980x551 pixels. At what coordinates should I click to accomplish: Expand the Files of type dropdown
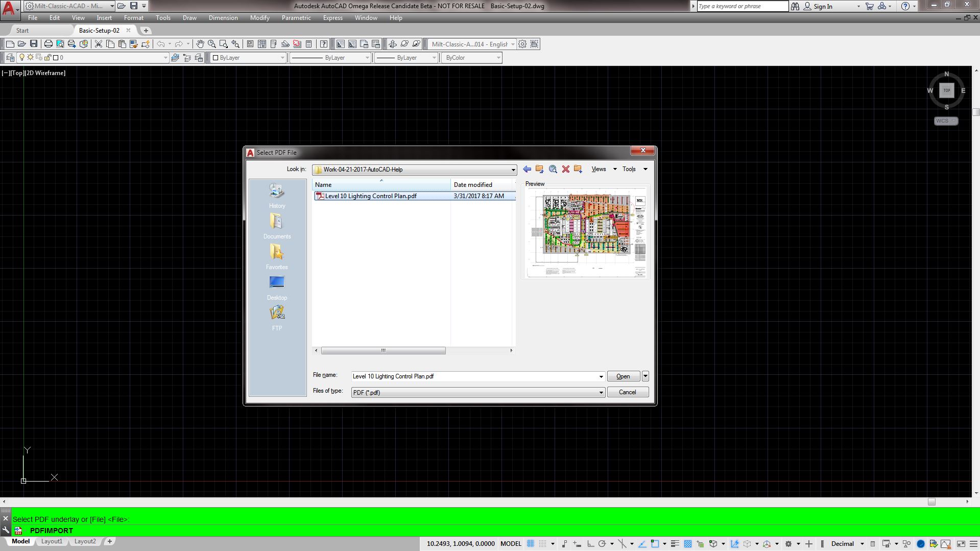click(x=601, y=392)
